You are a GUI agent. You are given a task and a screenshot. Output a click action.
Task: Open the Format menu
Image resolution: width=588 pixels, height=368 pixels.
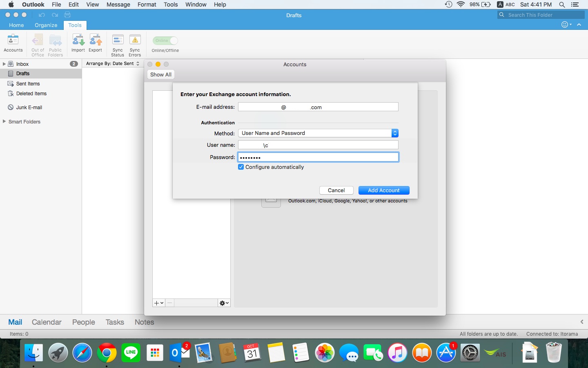[147, 4]
